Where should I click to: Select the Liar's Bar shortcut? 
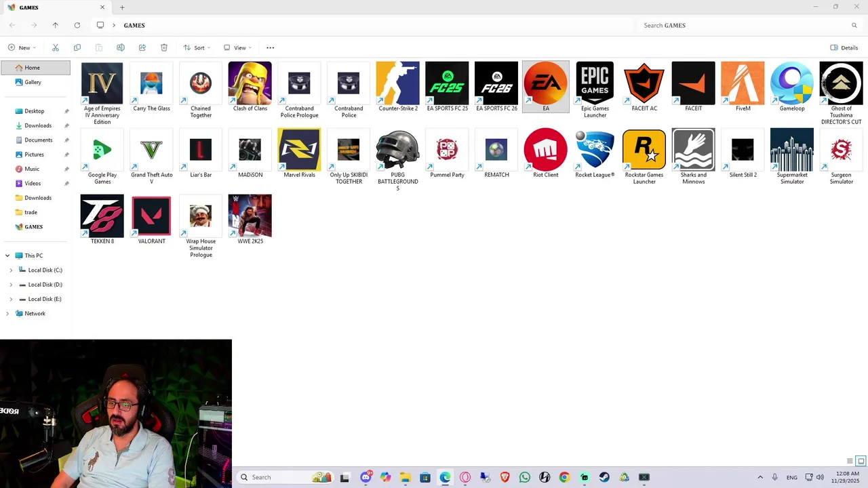coord(201,150)
